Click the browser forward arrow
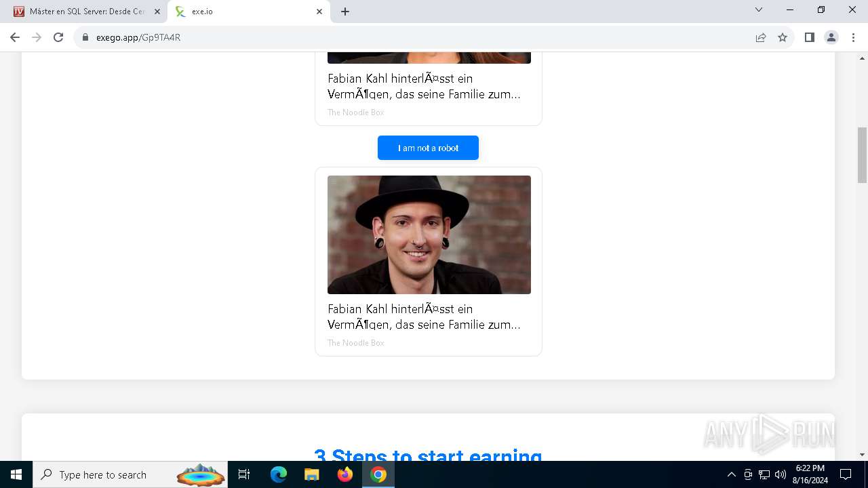 pos(37,37)
